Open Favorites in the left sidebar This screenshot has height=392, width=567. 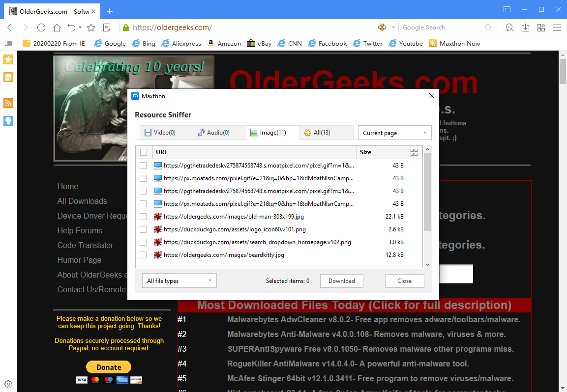click(8, 59)
